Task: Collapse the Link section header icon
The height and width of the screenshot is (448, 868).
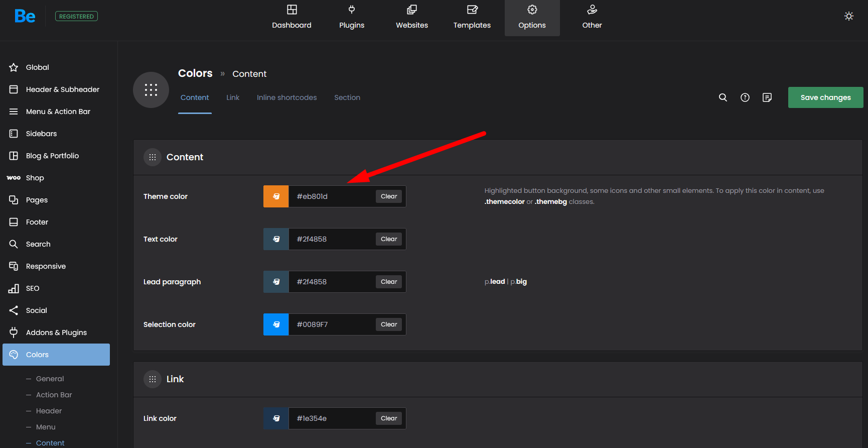Action: tap(153, 379)
